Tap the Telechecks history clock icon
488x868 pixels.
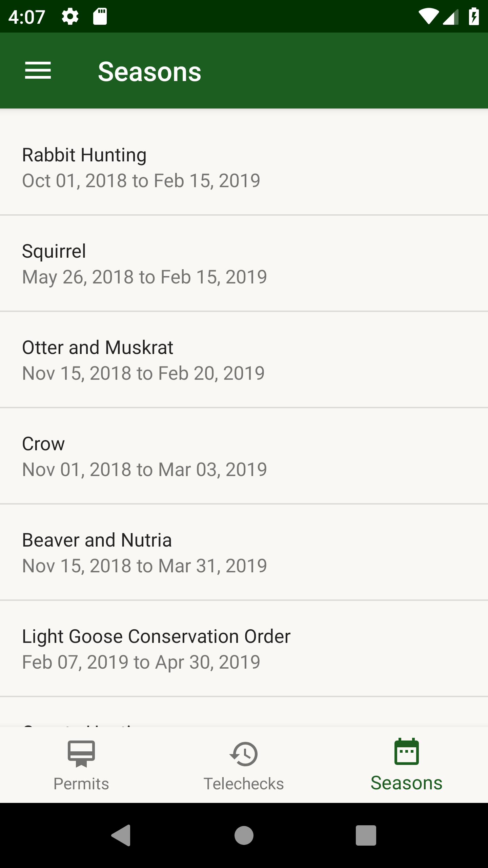(x=244, y=754)
